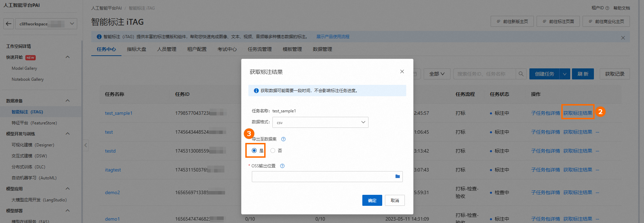644x223 pixels.
Task: Open the more menu for task demo2
Action: 597,193
